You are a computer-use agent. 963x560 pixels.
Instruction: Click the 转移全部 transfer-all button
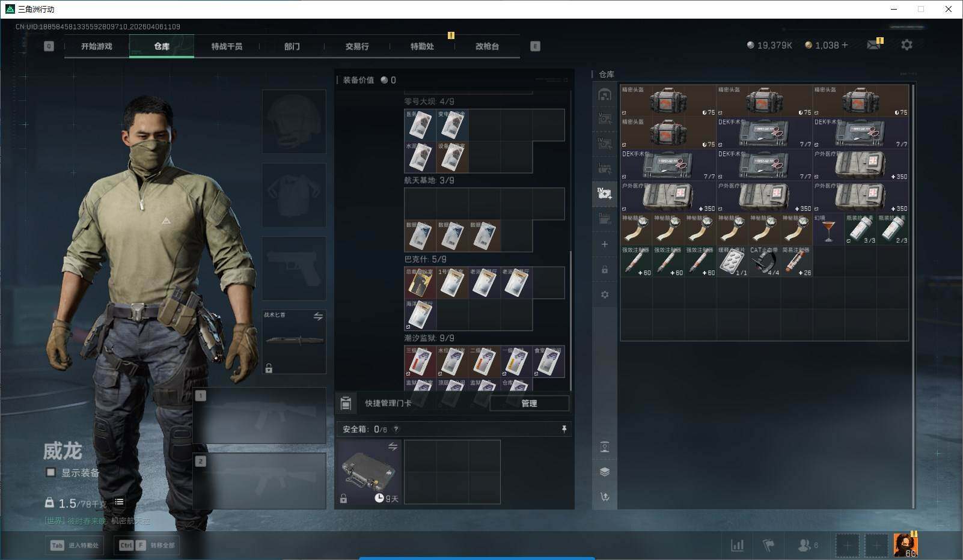[147, 545]
